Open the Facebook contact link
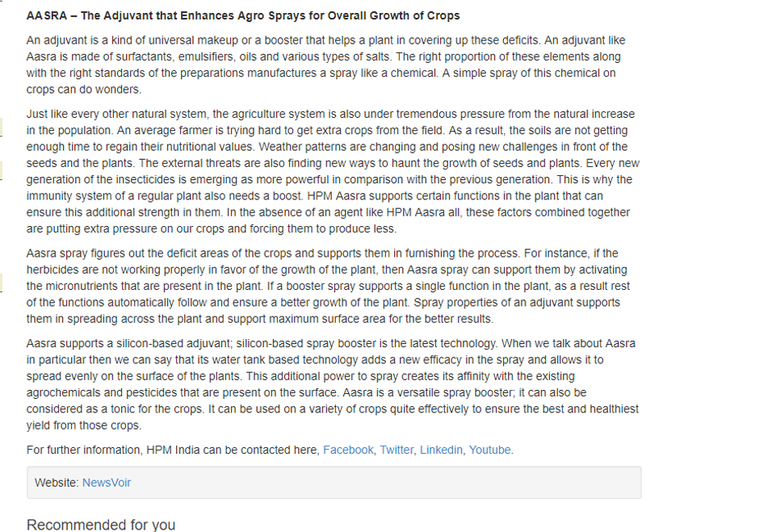 point(348,450)
